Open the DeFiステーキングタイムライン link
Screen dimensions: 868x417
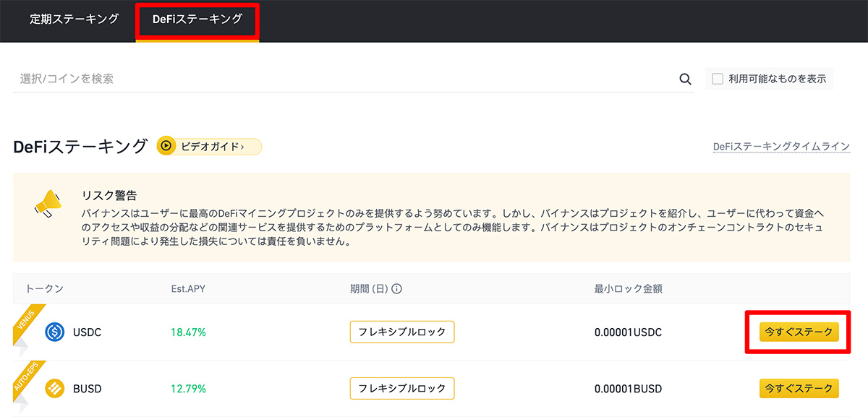pos(781,147)
